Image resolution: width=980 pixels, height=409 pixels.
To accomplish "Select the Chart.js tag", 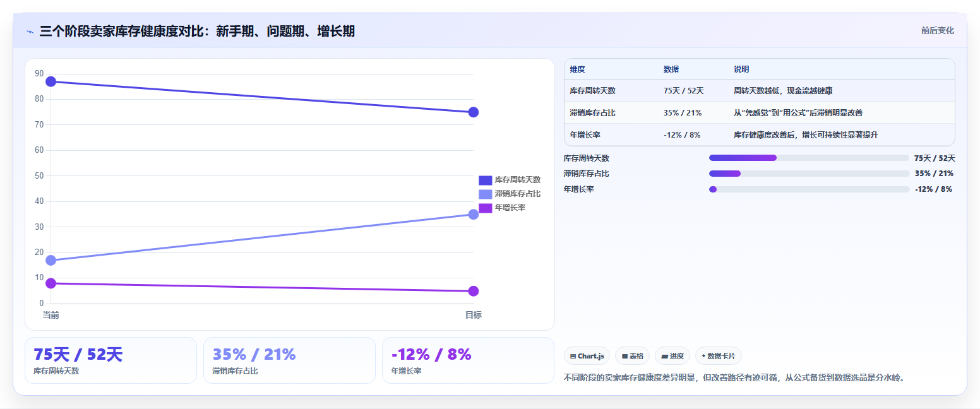I will [587, 356].
